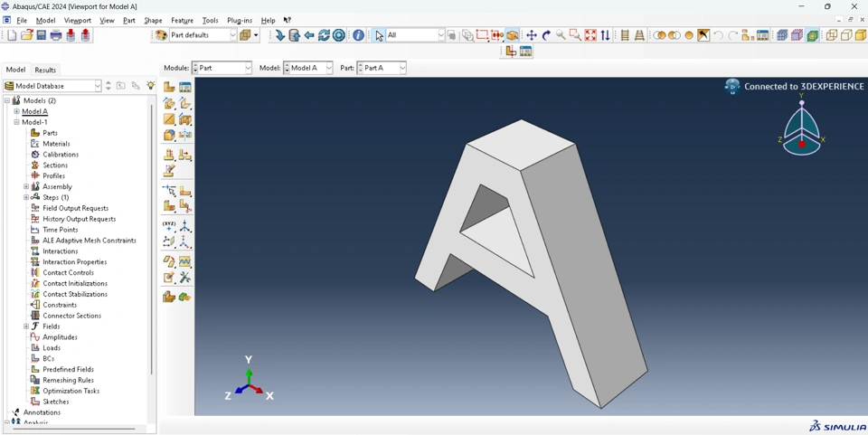The height and width of the screenshot is (435, 868).
Task: Click the Cycle views up-down arrows icon
Action: tap(605, 35)
